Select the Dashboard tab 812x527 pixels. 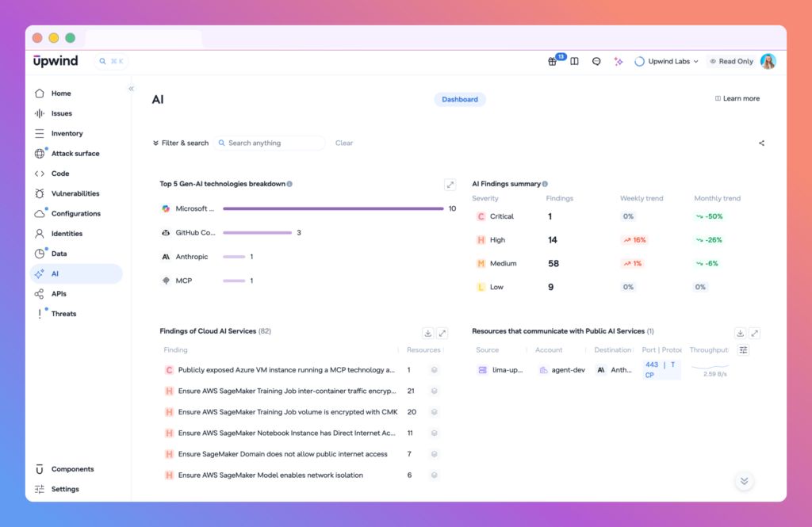[x=460, y=99]
